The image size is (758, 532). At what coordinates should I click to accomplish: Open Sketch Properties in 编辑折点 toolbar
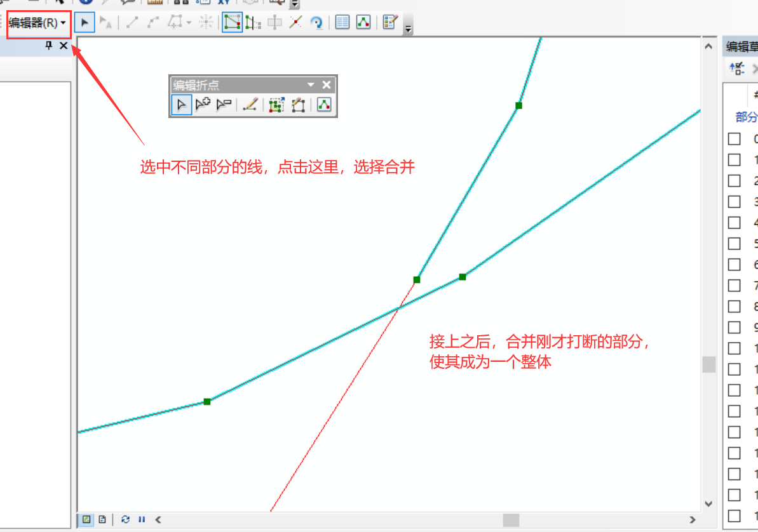click(x=324, y=104)
